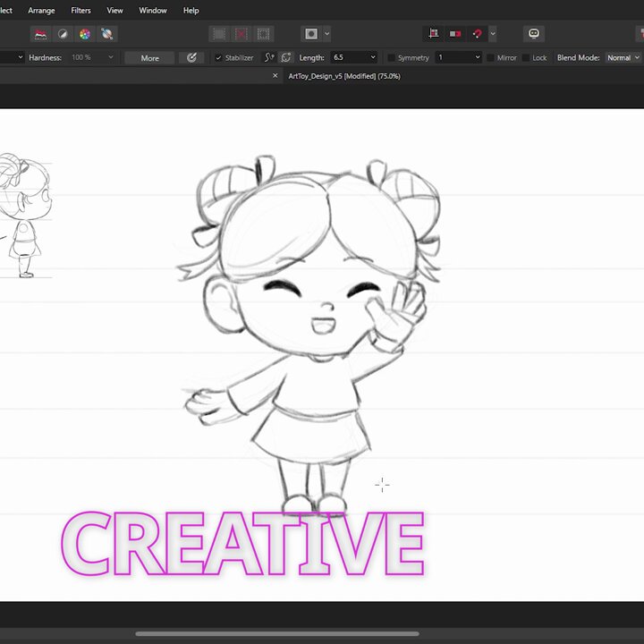644x644 pixels.
Task: Open the assistant robot icon
Action: [534, 34]
